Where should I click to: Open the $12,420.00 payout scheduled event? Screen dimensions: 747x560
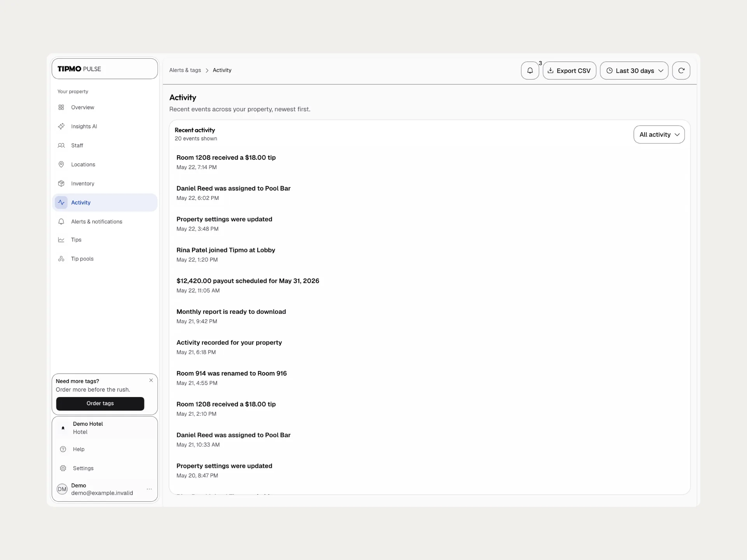pos(430,285)
